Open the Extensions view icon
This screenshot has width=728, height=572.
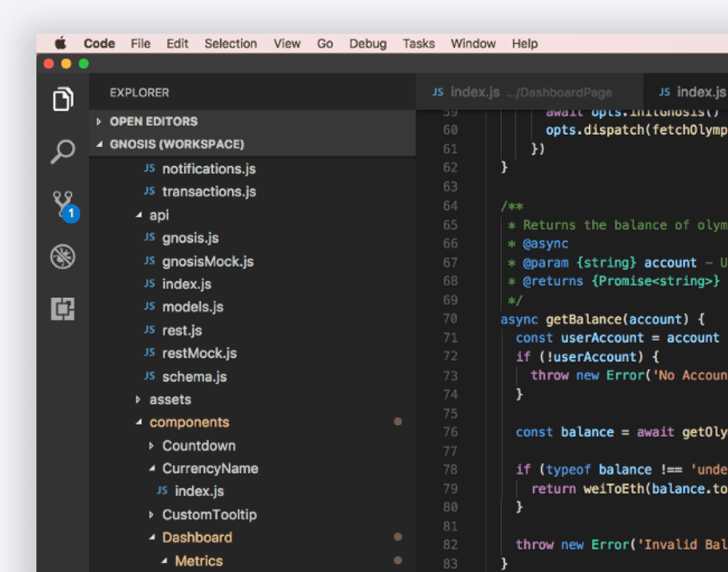[x=62, y=309]
